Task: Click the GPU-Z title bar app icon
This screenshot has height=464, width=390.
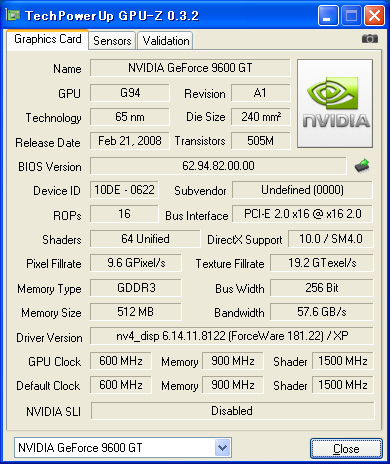Action: coord(13,15)
